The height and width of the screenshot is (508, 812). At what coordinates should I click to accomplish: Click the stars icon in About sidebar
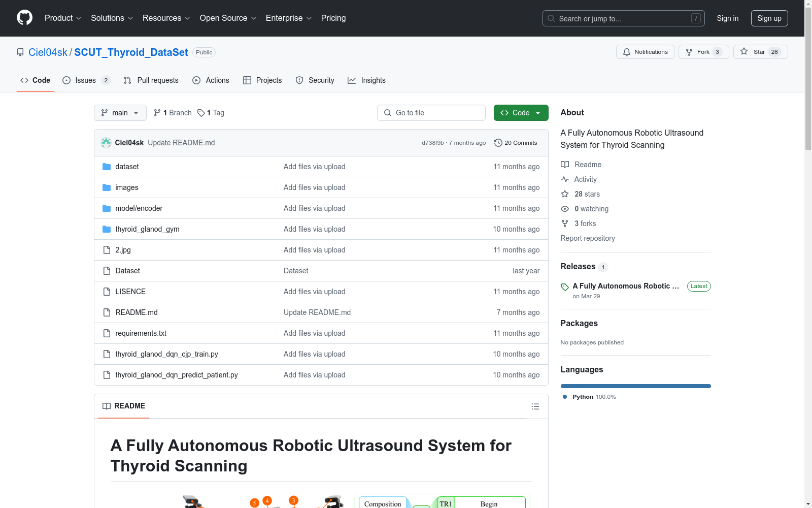tap(565, 194)
